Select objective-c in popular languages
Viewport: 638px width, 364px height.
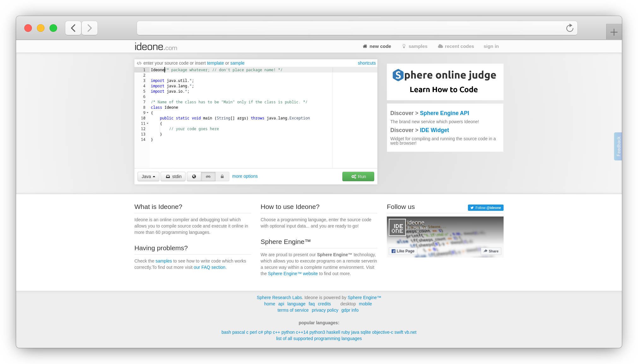click(x=382, y=332)
